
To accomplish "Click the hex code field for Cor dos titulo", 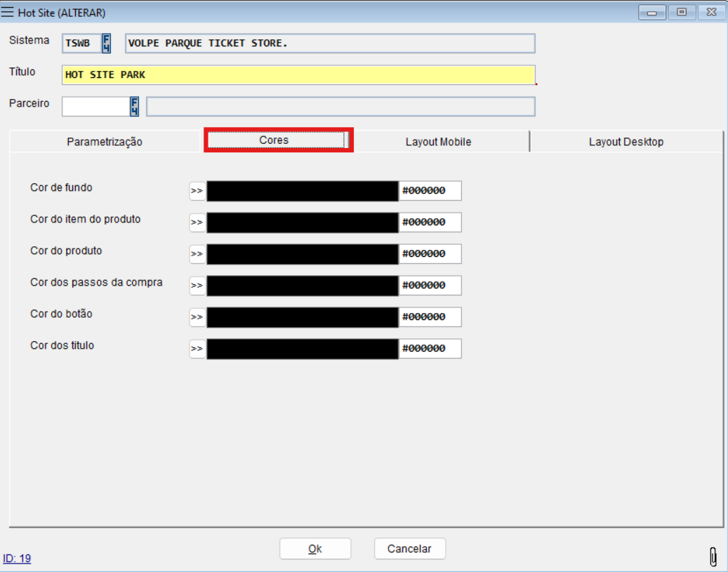I will (x=430, y=349).
